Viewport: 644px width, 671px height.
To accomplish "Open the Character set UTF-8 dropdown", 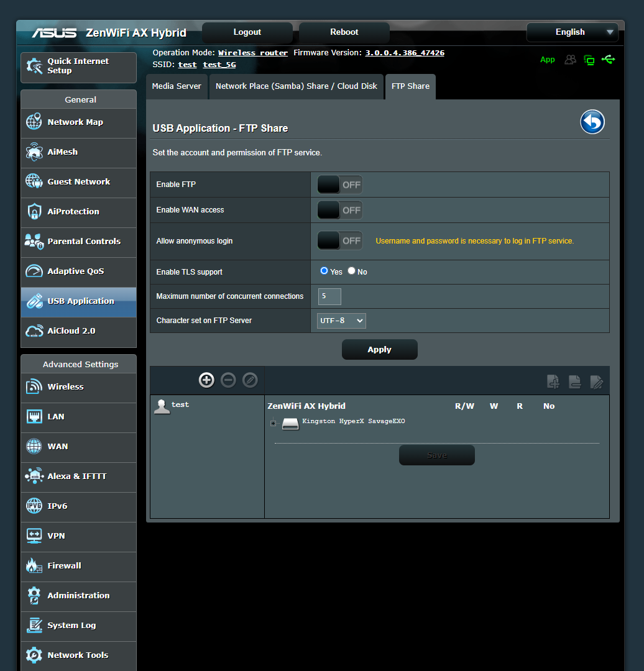I will 341,320.
